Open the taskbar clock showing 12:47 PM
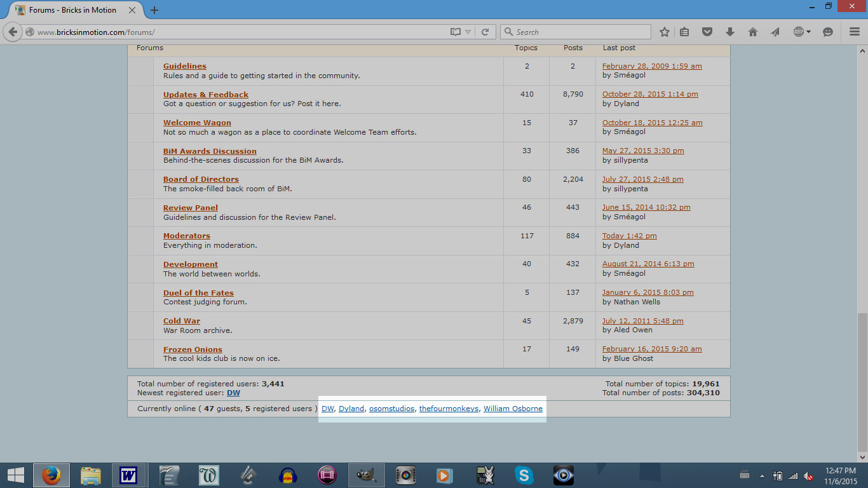 [x=841, y=476]
